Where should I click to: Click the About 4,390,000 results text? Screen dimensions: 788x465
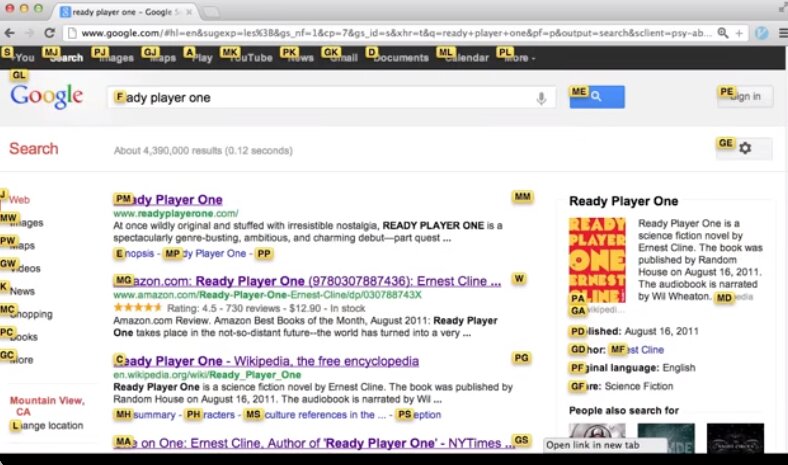pos(203,150)
